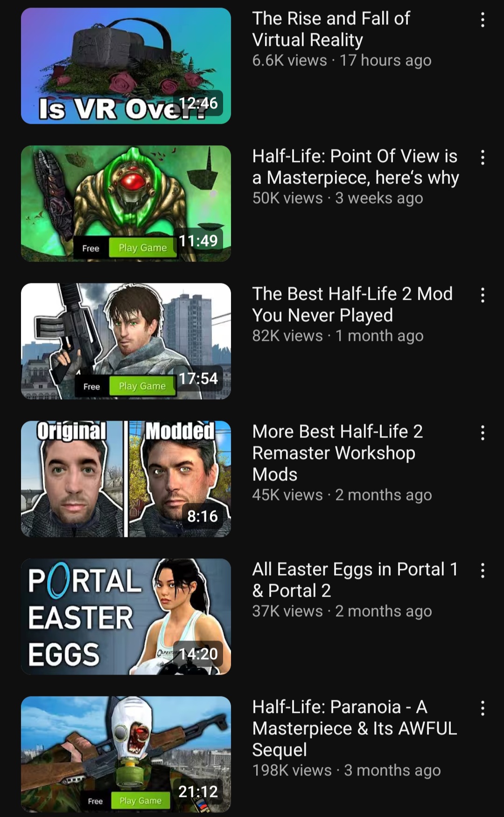Open title The Rise and Fall of Virtual Reality
The image size is (504, 817).
click(331, 29)
